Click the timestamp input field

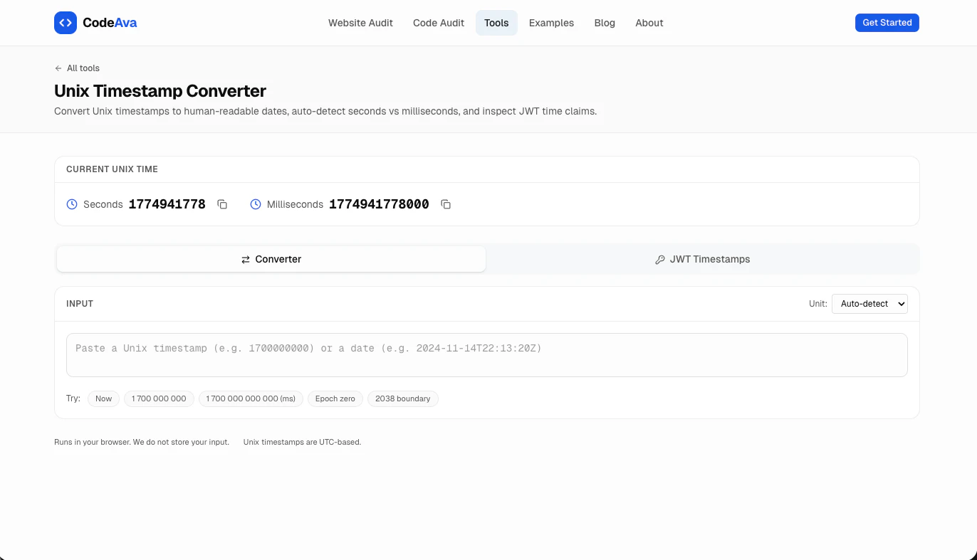(486, 354)
